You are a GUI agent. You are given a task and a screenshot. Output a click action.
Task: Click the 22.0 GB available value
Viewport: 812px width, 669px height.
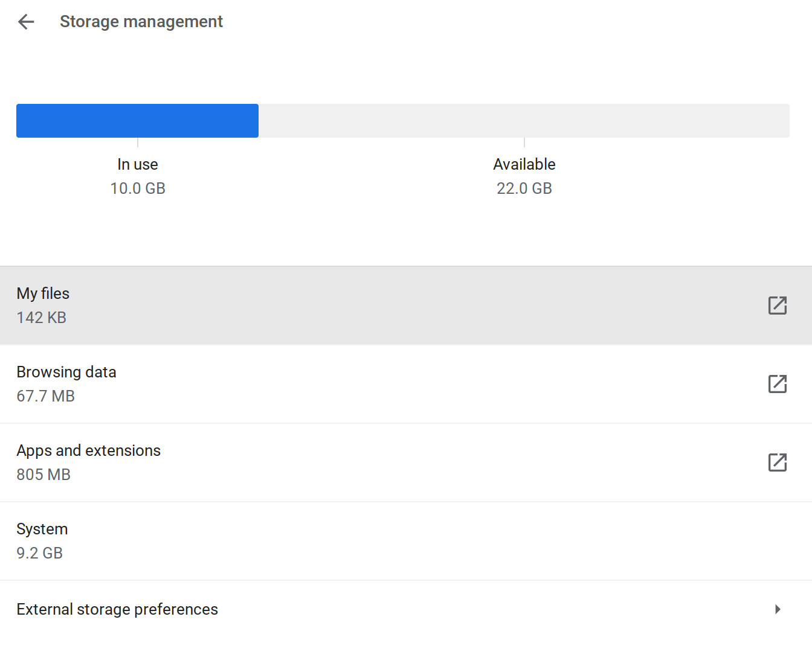pos(524,188)
